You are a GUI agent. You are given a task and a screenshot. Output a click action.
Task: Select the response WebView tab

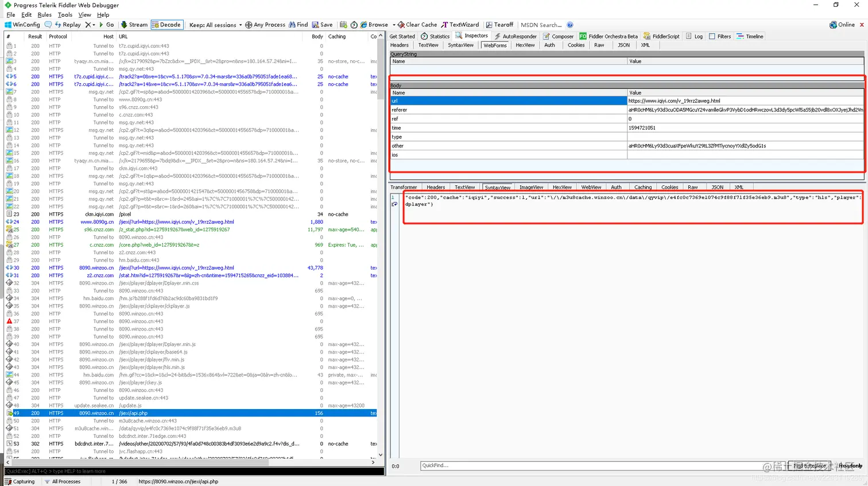point(591,187)
